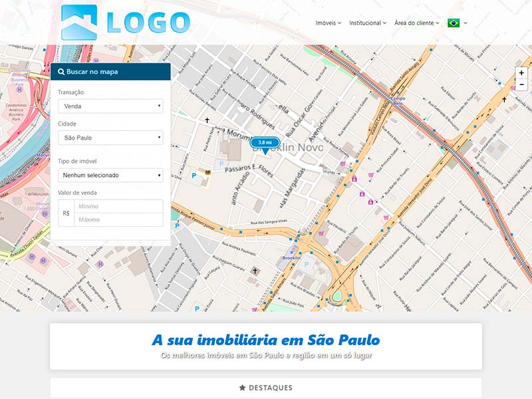This screenshot has height=399, width=532.
Task: Click the magnifier icon in Buscar no mapa
Action: (x=61, y=72)
